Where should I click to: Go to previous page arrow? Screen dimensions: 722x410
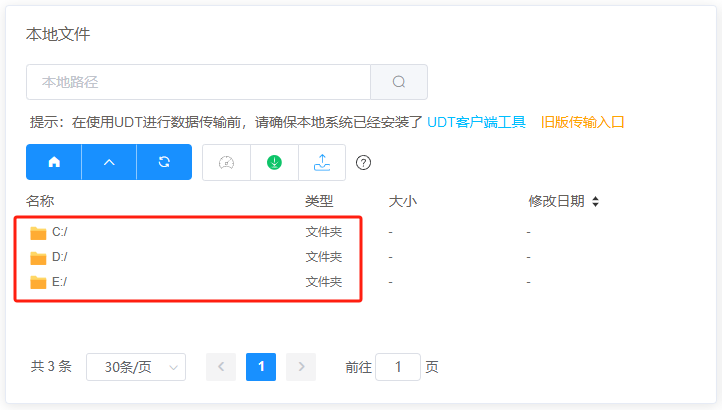pyautogui.click(x=221, y=367)
